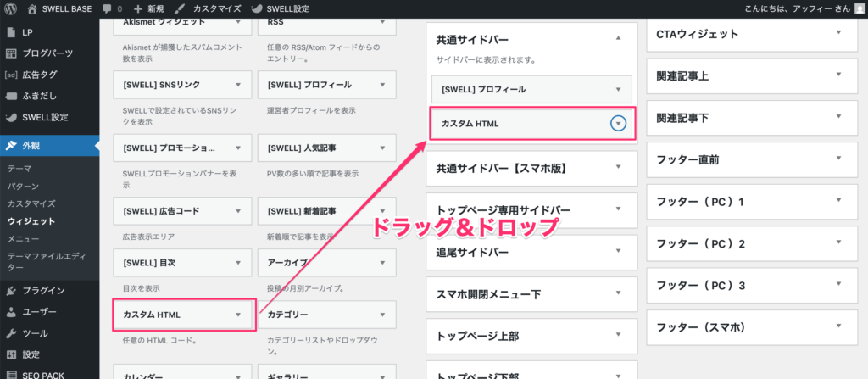Expand 関連記事上 area
Screen dimensions: 868x379
tap(838, 75)
